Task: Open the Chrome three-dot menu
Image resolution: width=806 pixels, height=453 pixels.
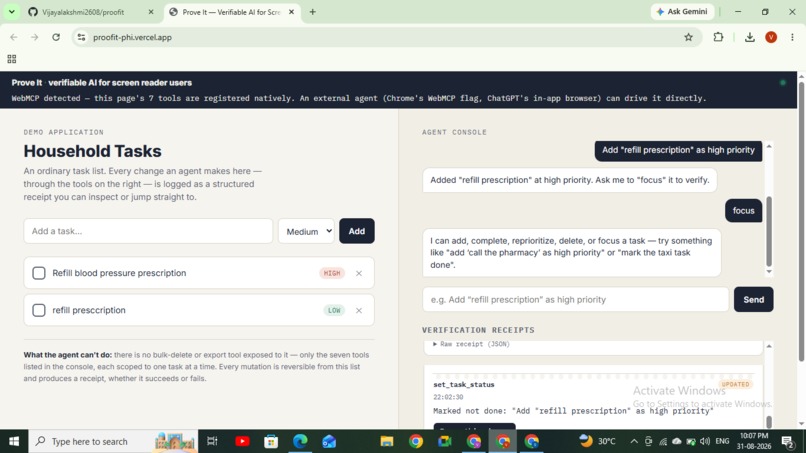Action: pos(792,37)
